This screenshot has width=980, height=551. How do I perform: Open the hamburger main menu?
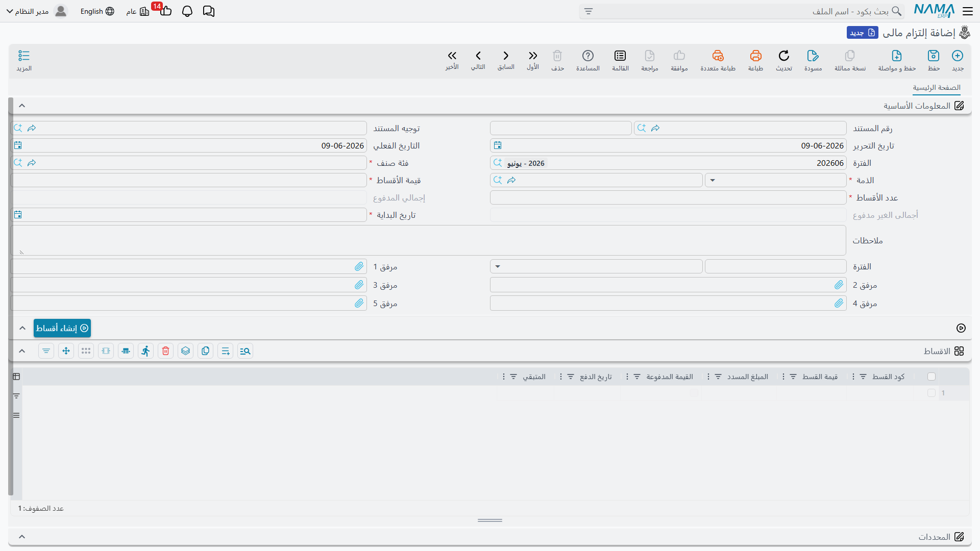pos(968,11)
